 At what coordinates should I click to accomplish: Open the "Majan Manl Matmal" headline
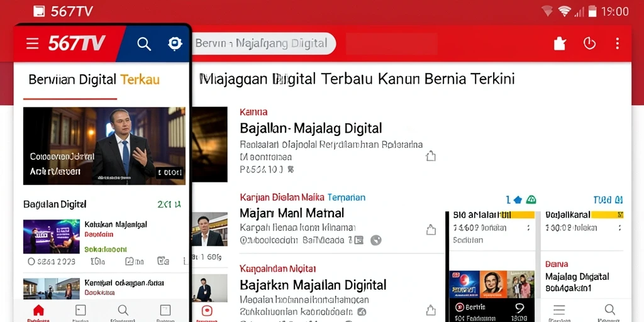click(x=292, y=213)
